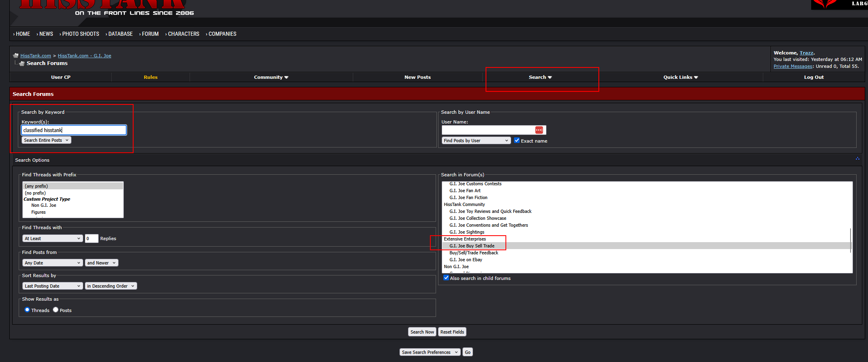Expand the Quick Links menu
The width and height of the screenshot is (868, 362).
pos(681,77)
